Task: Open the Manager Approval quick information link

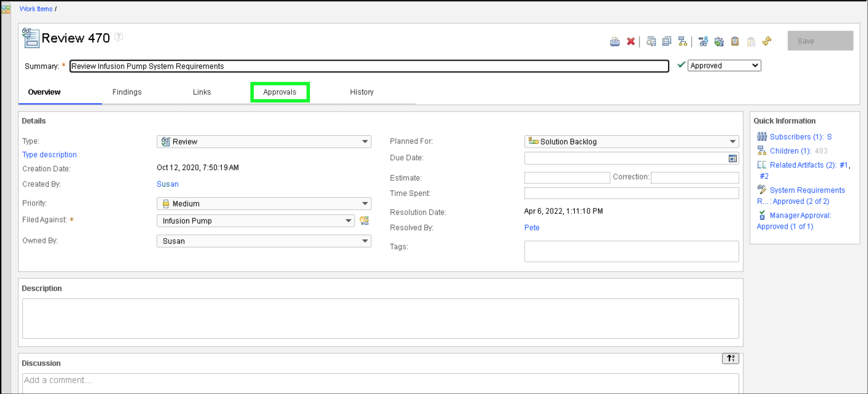Action: click(800, 216)
